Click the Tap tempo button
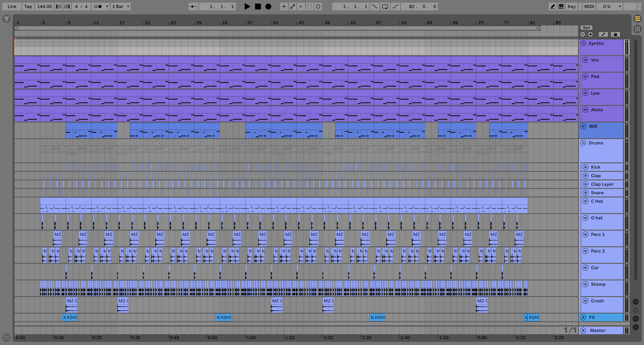Viewport: 644px width, 345px height. pos(28,7)
